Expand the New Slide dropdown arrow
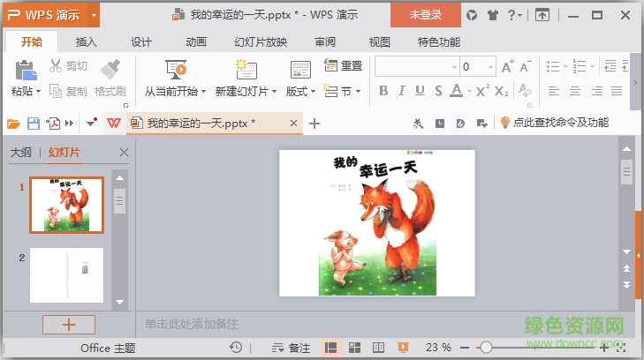 tap(274, 92)
